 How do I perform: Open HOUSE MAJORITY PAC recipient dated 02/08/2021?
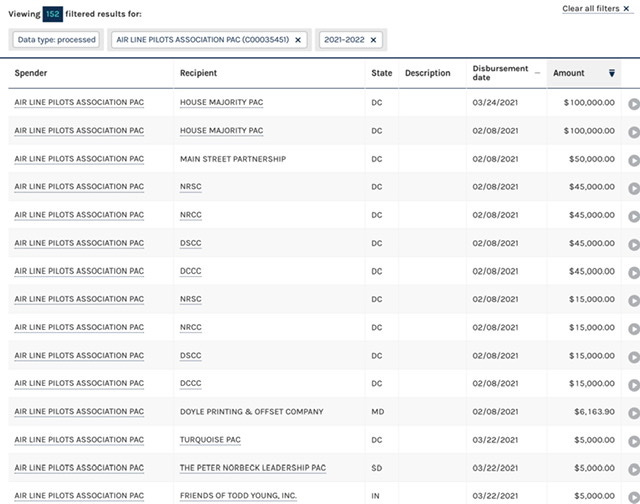[222, 131]
